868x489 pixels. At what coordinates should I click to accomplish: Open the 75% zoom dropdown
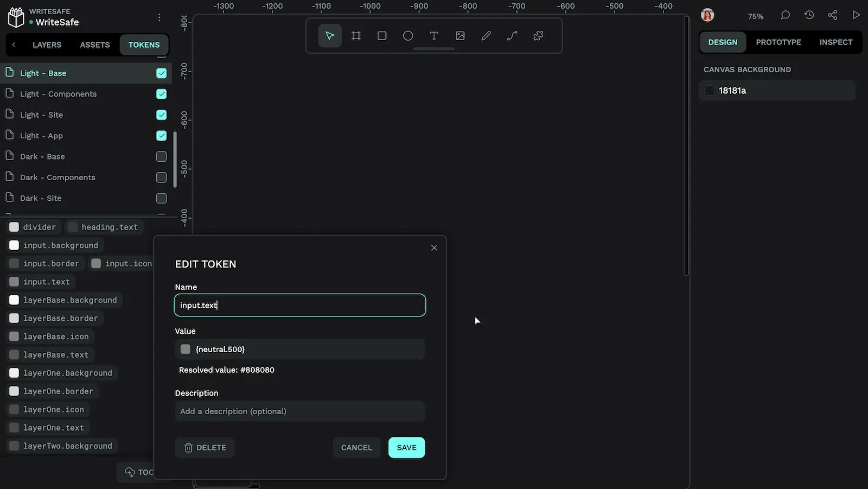[755, 16]
